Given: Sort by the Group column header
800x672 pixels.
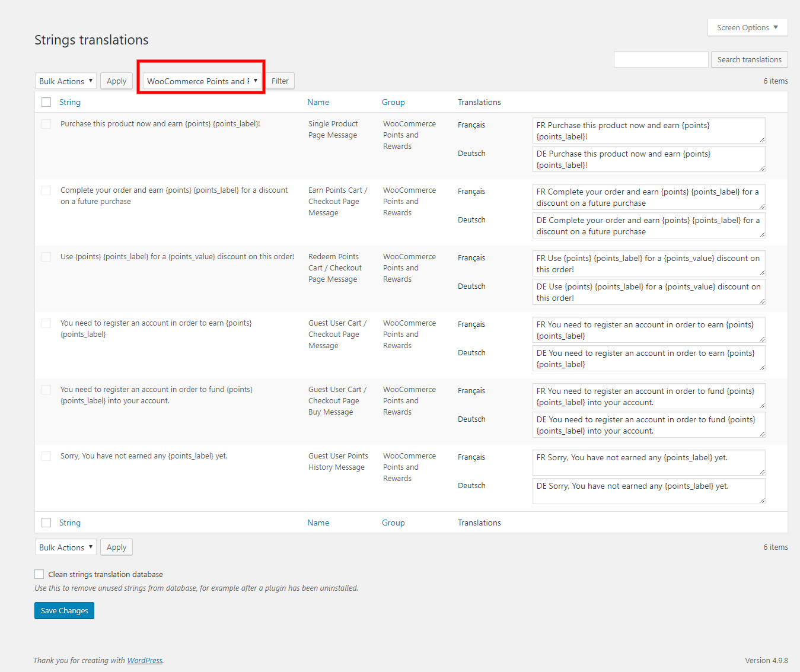Looking at the screenshot, I should click(x=393, y=103).
